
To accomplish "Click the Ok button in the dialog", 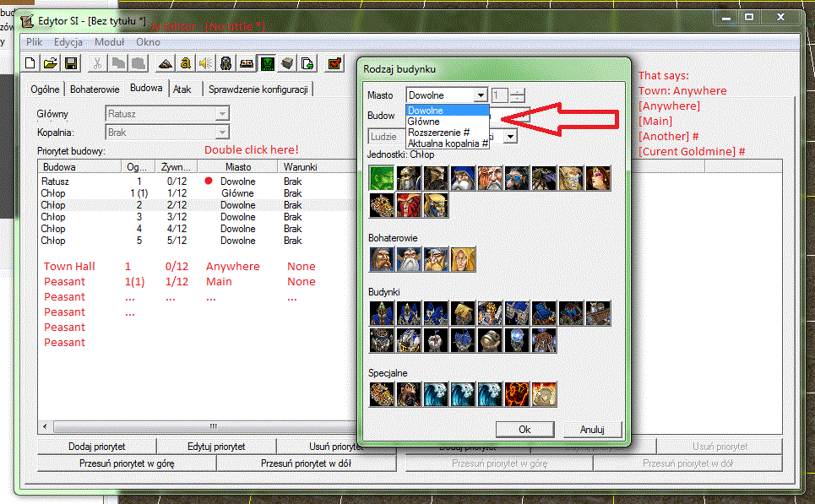I will [524, 429].
